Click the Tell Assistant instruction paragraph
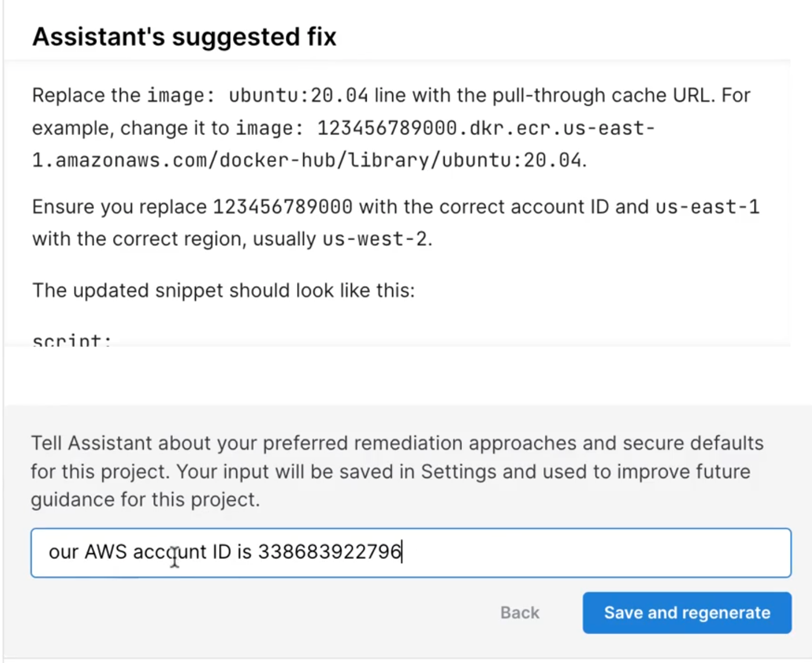Image resolution: width=812 pixels, height=663 pixels. pos(396,472)
